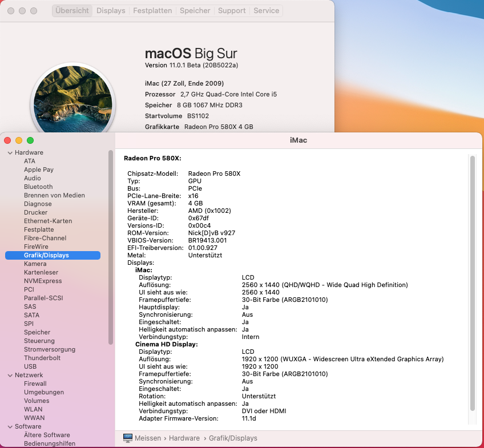Select Firewall under Netzwerk
The image size is (484, 448).
click(x=35, y=384)
